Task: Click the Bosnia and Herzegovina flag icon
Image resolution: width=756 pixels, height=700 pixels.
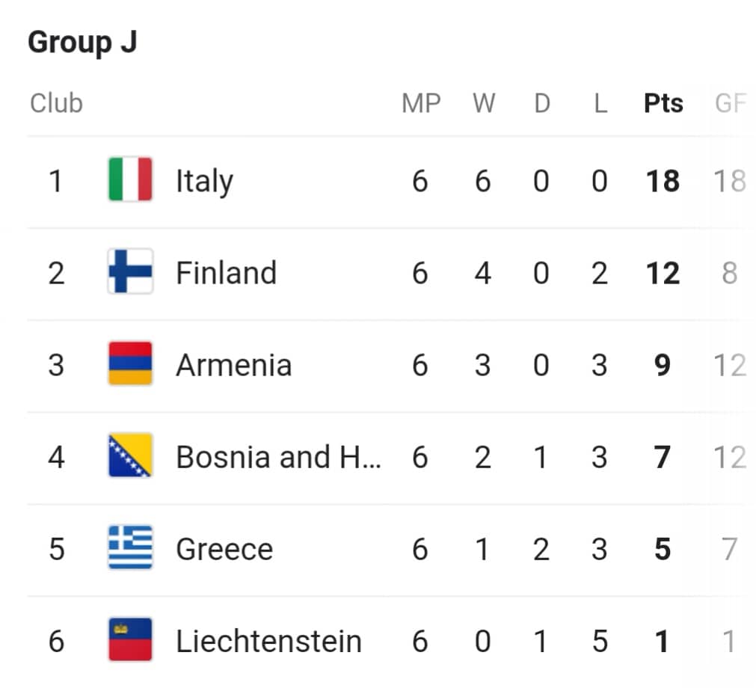Action: [130, 455]
